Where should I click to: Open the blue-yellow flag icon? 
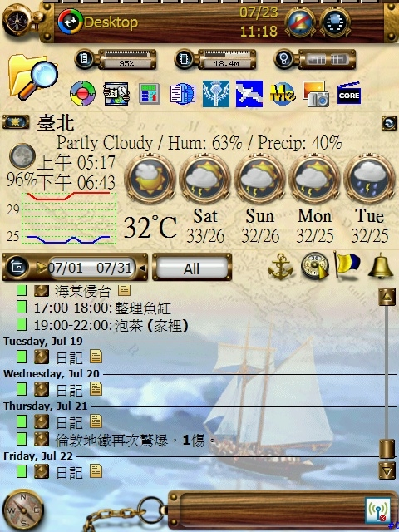coord(347,266)
